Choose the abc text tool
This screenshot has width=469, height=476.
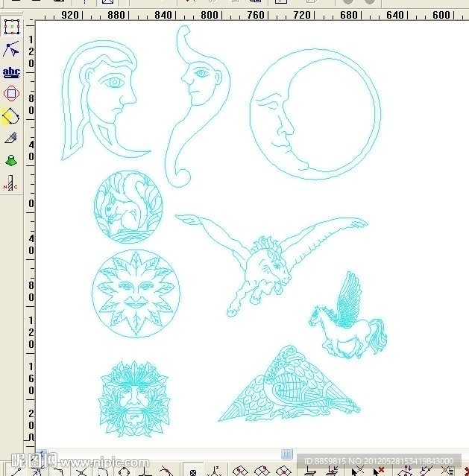pos(11,72)
